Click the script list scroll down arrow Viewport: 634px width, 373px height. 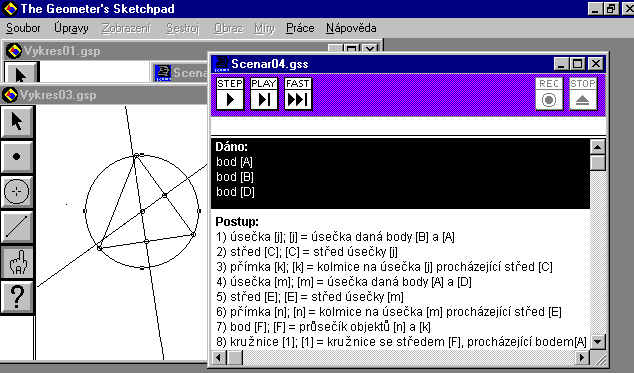[x=597, y=342]
